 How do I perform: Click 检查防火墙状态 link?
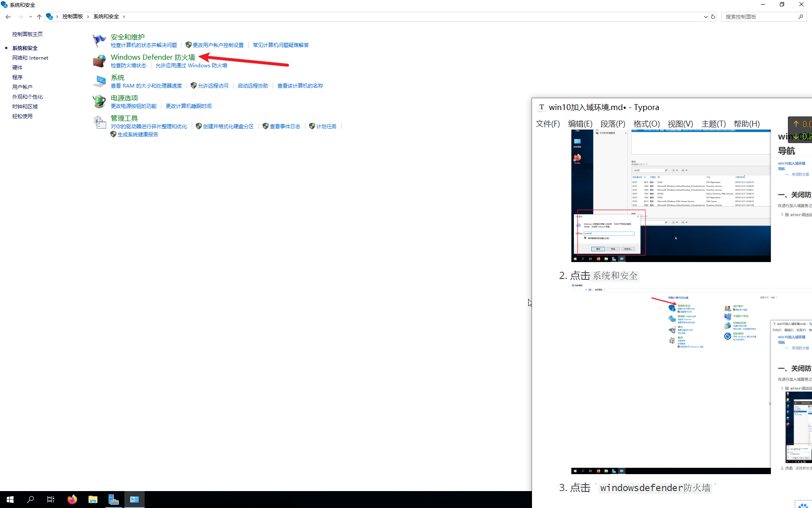[x=129, y=65]
